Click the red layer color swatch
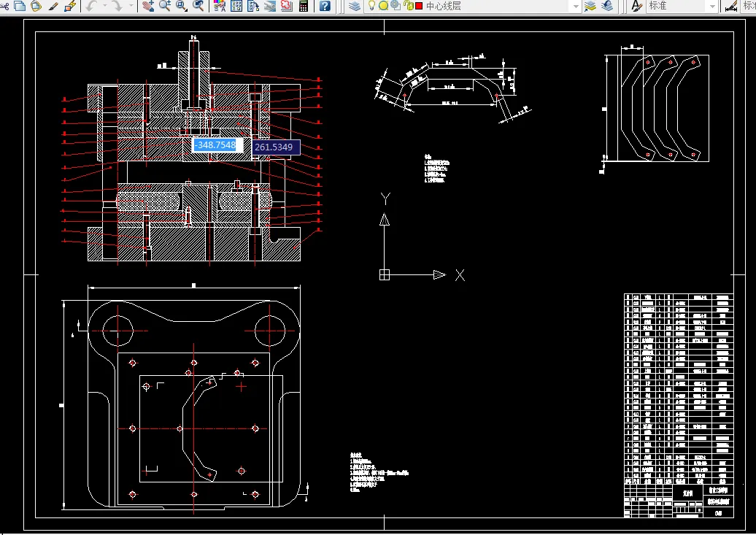Image resolution: width=756 pixels, height=535 pixels. point(419,6)
